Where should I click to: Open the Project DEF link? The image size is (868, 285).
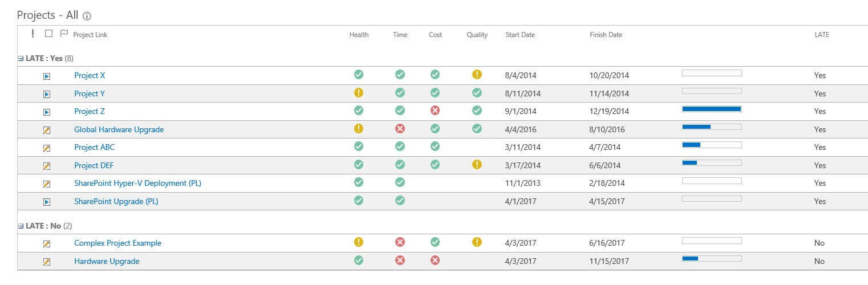pos(94,165)
